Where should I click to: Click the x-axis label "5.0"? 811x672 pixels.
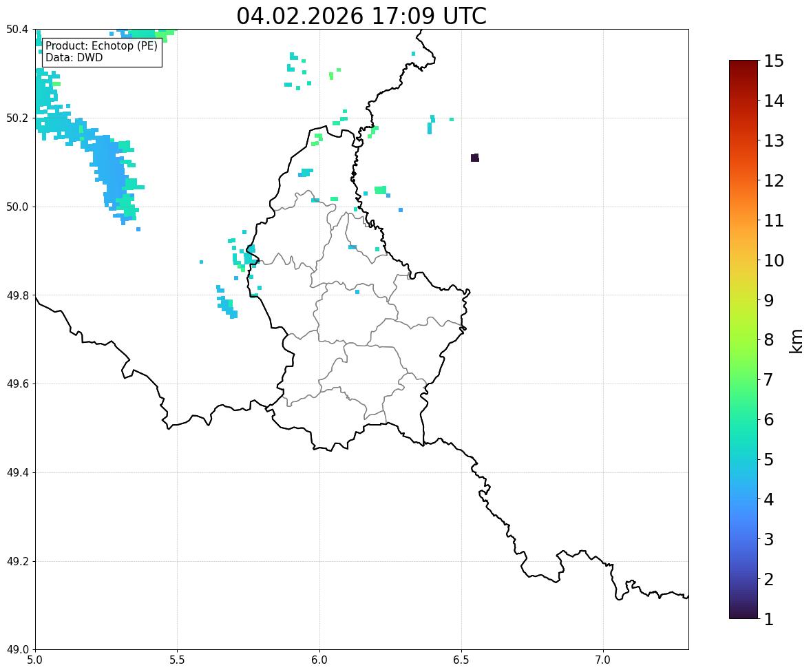click(35, 660)
